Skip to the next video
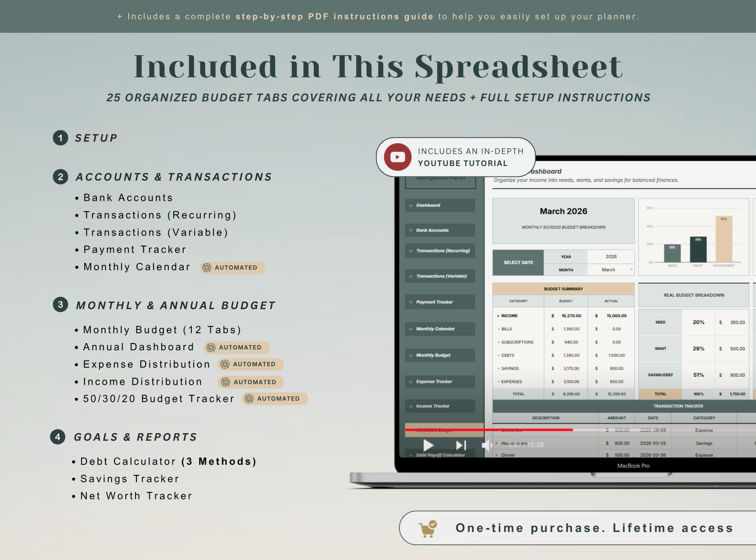756x560 pixels. pos(461,445)
